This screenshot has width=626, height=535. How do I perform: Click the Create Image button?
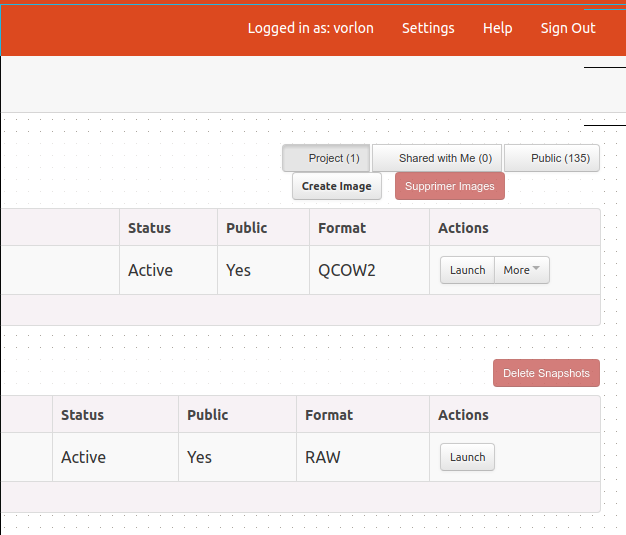337,186
